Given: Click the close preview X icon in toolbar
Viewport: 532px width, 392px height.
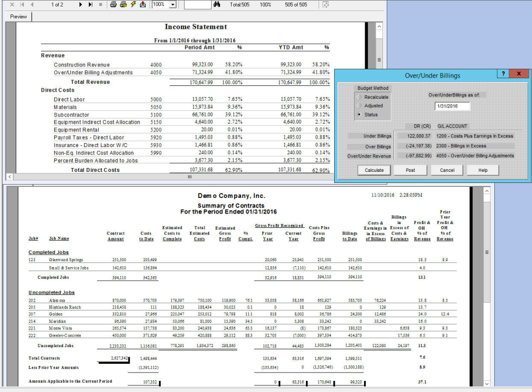Looking at the screenshot, I should [12, 4].
